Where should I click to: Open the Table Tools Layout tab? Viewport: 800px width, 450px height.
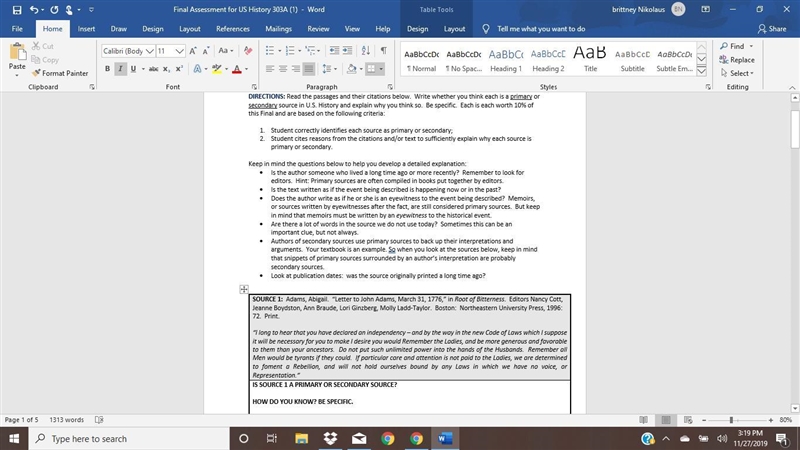tap(454, 29)
